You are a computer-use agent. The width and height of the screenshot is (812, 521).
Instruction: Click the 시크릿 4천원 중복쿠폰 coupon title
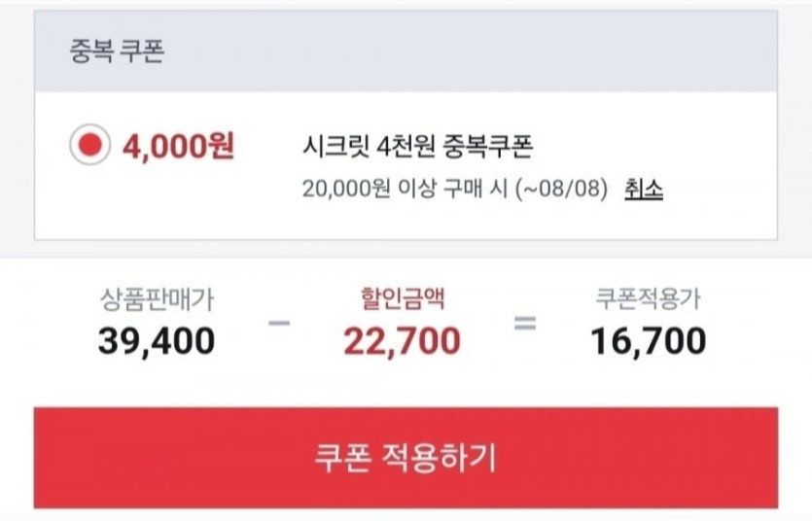point(419,147)
